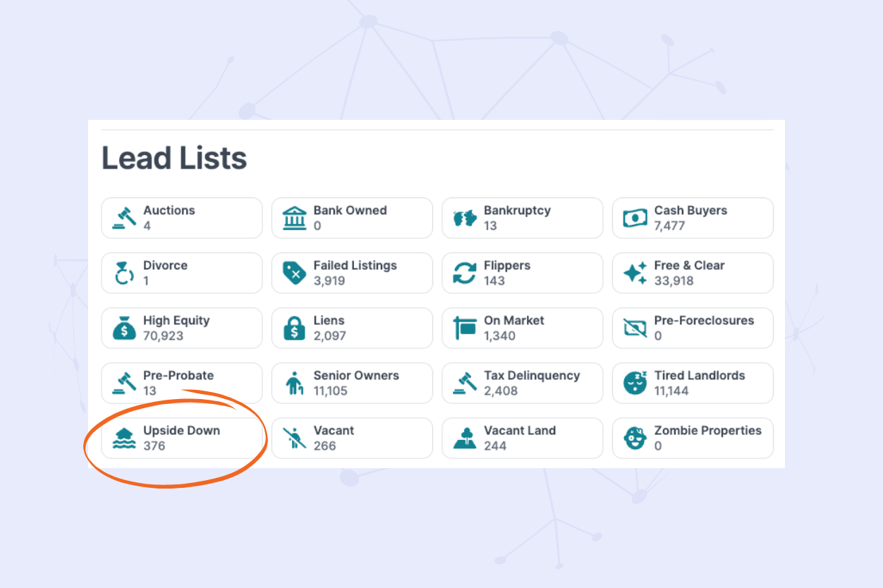The image size is (883, 588).
Task: Click the Cash Buyers money icon
Action: (635, 218)
